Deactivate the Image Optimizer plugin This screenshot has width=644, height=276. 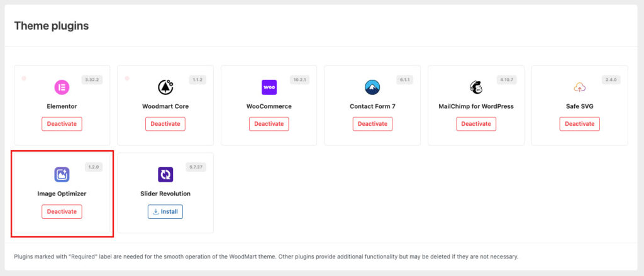(62, 211)
